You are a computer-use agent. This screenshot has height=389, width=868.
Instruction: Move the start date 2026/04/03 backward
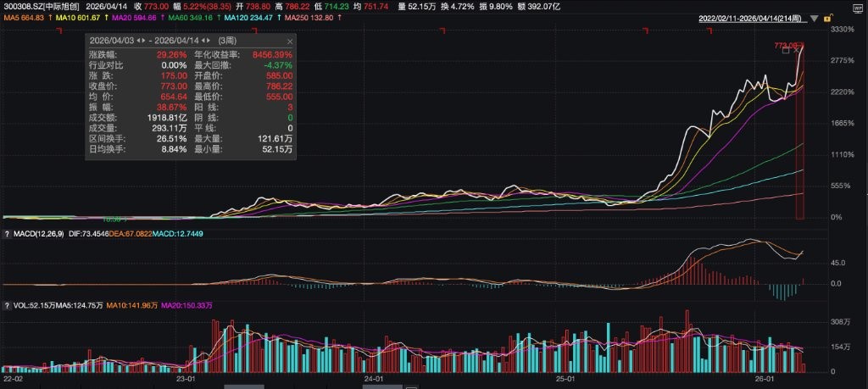(x=138, y=41)
